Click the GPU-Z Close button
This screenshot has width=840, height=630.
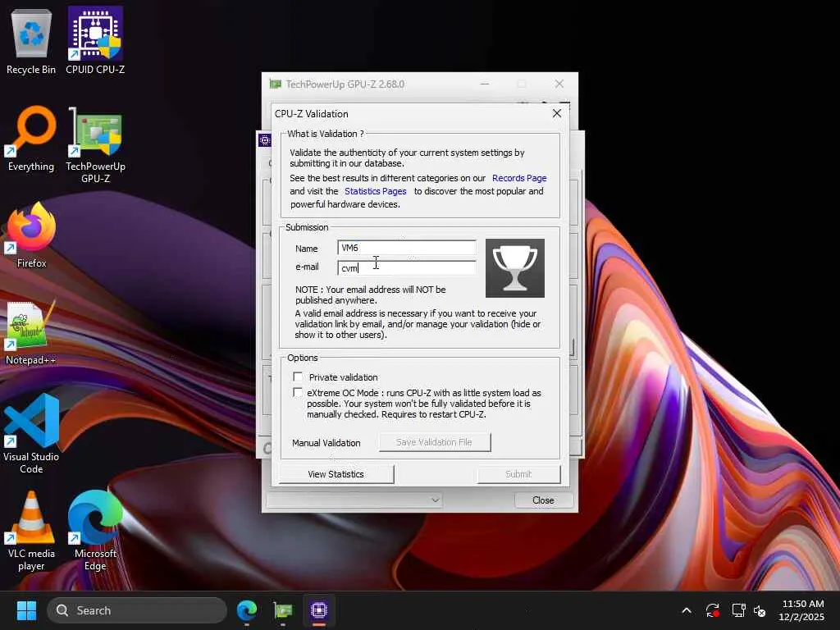[x=543, y=500]
